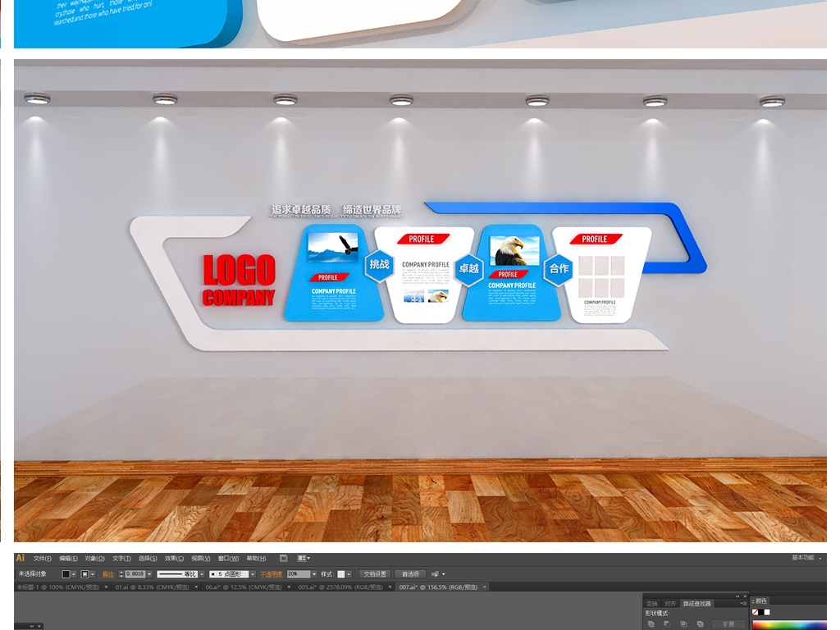Screen dimensions: 840x630
Task: Click the Exclude shape mode icon
Action: tap(700, 624)
